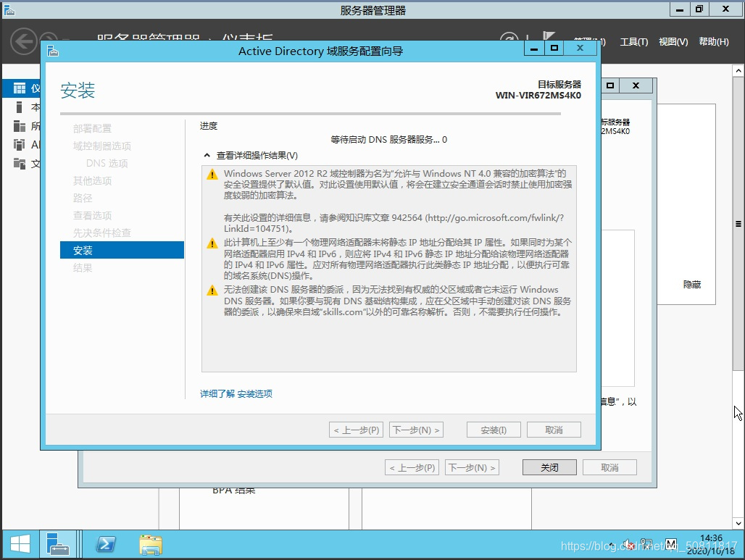Viewport: 745px width, 560px height.
Task: Open the Start button
Action: pos(20,544)
